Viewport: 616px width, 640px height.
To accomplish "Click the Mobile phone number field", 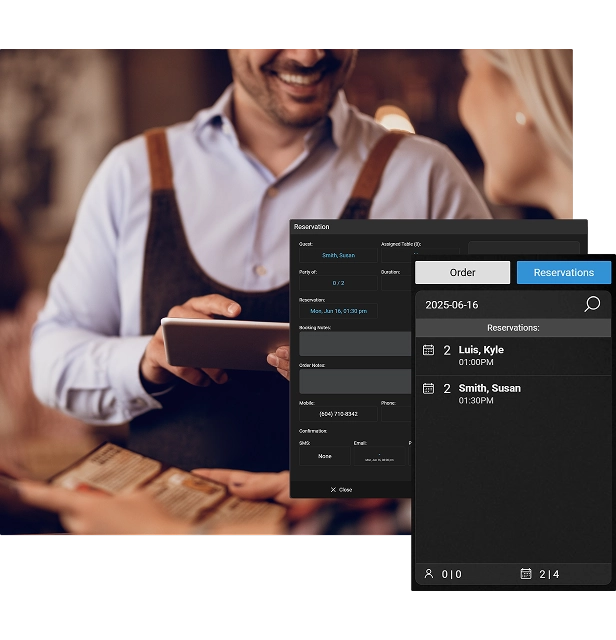I will click(338, 413).
